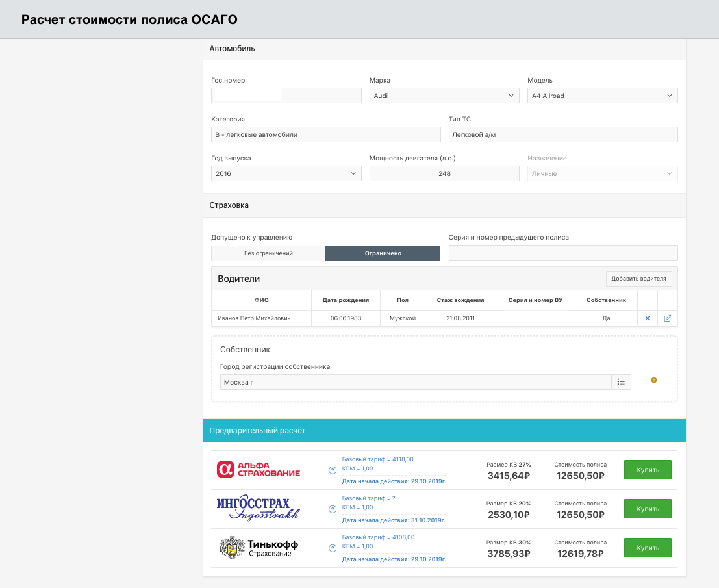Click Базовый тариф = ? for Ингосстрах
719x588 pixels.
[369, 498]
